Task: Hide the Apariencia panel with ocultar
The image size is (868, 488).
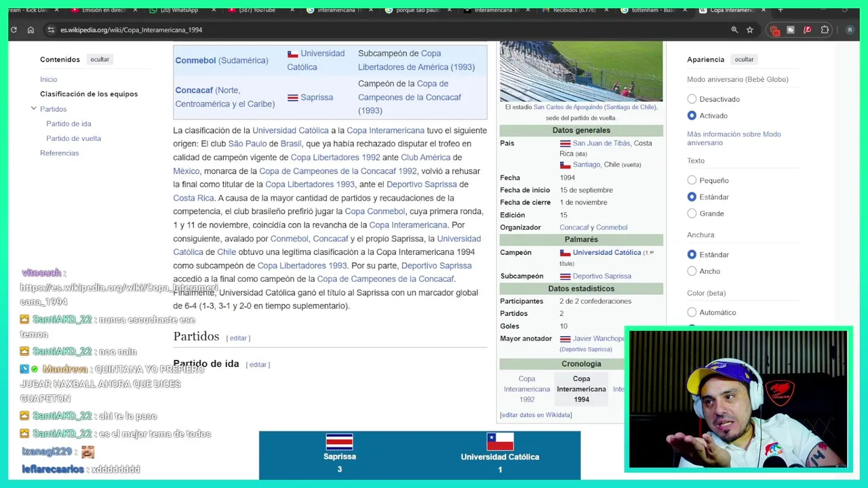Action: coord(744,60)
